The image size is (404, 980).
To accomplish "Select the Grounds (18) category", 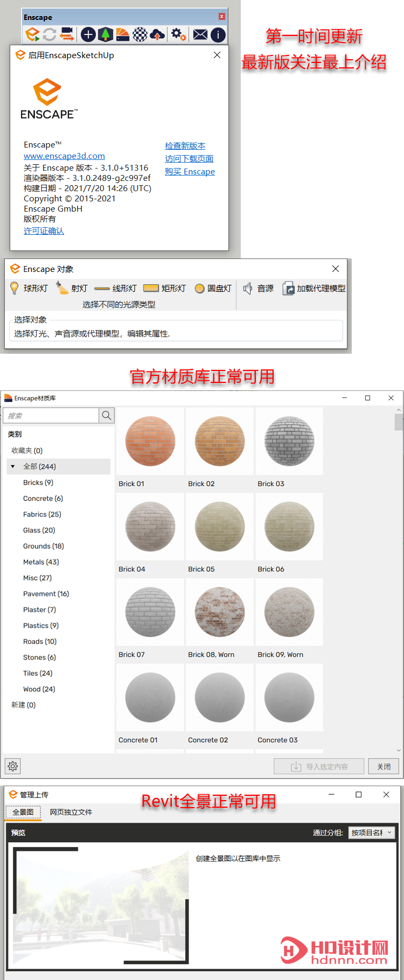I will 44,546.
